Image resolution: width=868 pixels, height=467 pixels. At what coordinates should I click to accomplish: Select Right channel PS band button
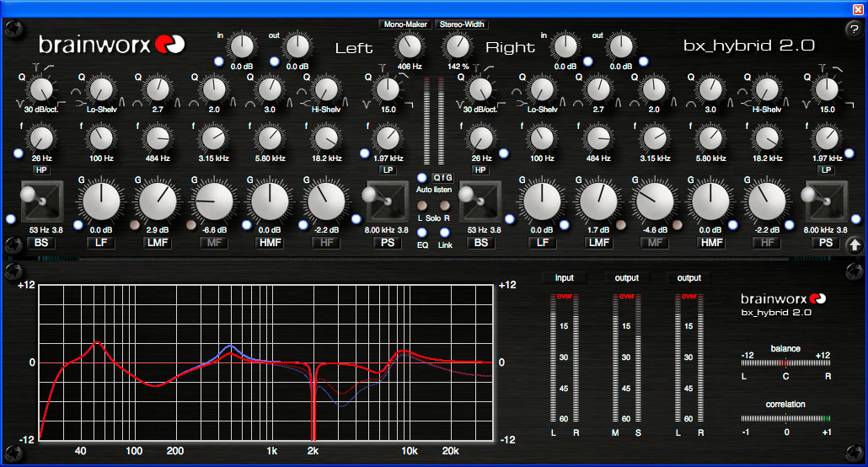point(826,243)
